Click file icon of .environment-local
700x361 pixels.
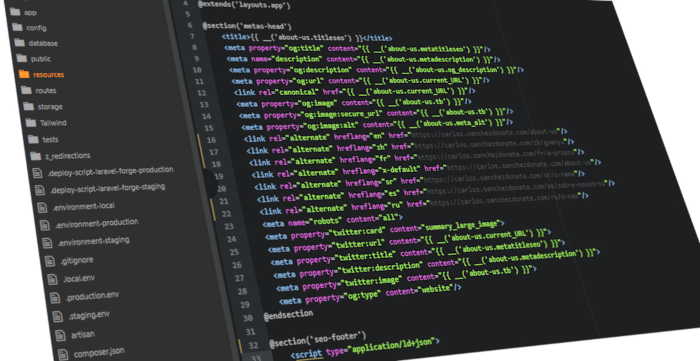coord(42,207)
